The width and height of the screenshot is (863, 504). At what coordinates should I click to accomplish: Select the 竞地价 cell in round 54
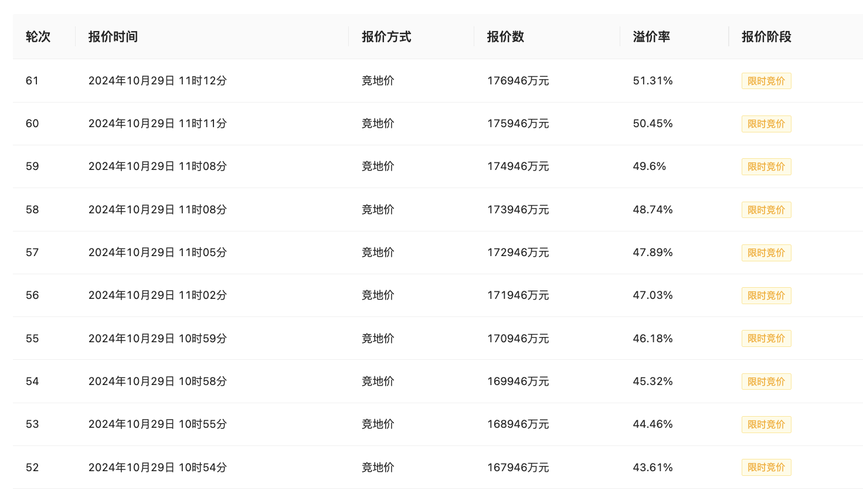(378, 382)
